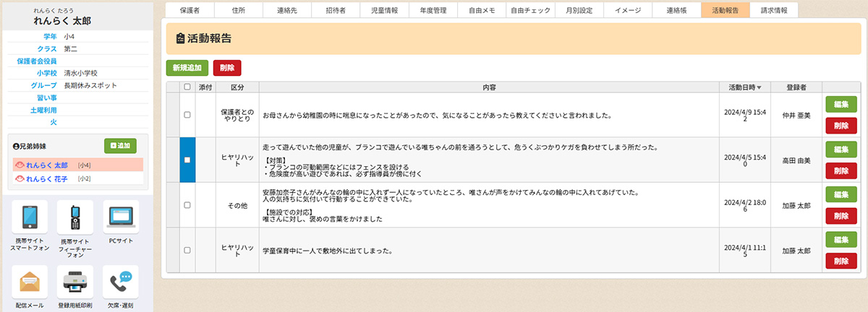Click the 添付 column header
This screenshot has width=868, height=312.
coord(205,87)
